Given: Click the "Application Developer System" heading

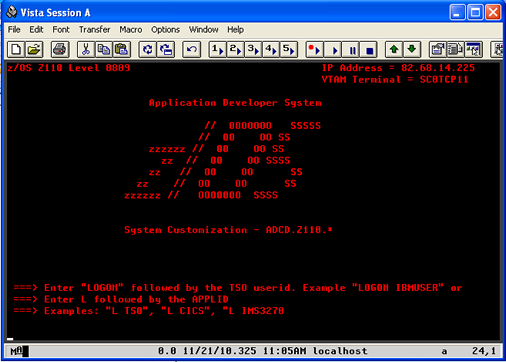Looking at the screenshot, I should click(x=235, y=103).
